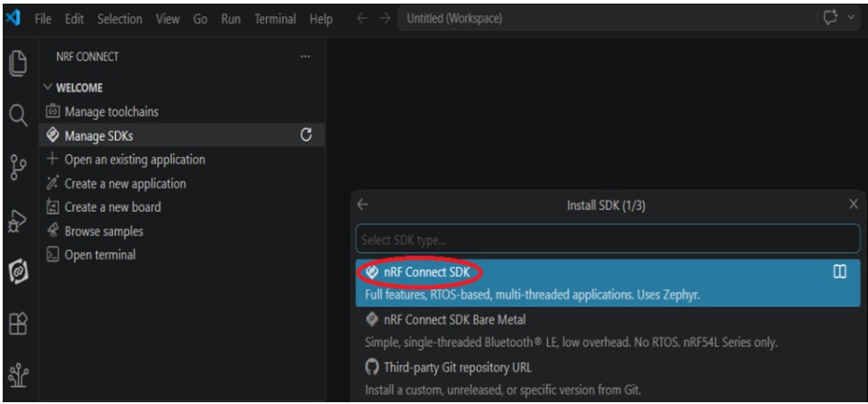The image size is (868, 404).
Task: Click the Install SDK (1/3) title text
Action: click(x=607, y=206)
